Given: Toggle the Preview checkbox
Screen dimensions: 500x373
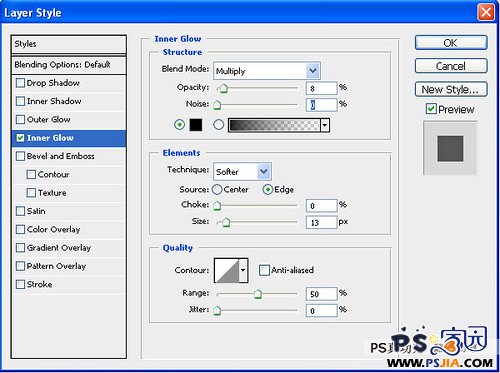Looking at the screenshot, I should tap(431, 109).
